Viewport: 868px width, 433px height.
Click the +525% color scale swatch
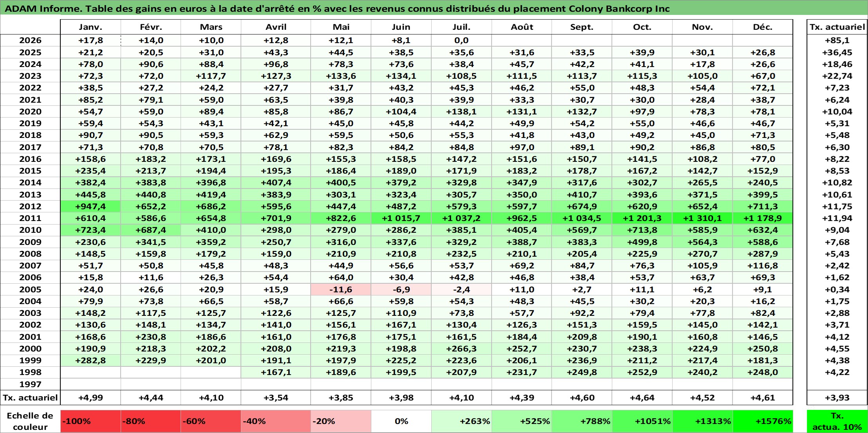(522, 421)
